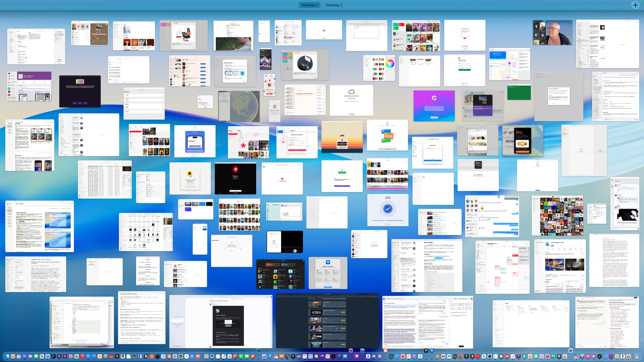The width and height of the screenshot is (644, 362).
Task: Select the dark johnvoorhees sign-in window
Action: click(221, 321)
